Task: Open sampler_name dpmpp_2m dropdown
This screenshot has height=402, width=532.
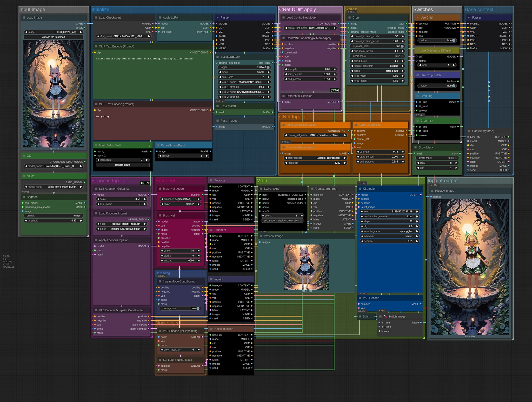Action: point(389,231)
